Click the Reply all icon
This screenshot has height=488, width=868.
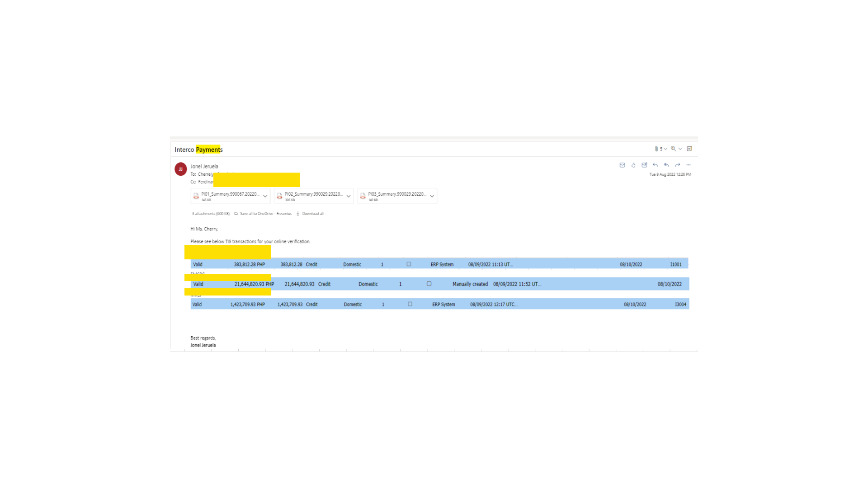click(x=666, y=165)
